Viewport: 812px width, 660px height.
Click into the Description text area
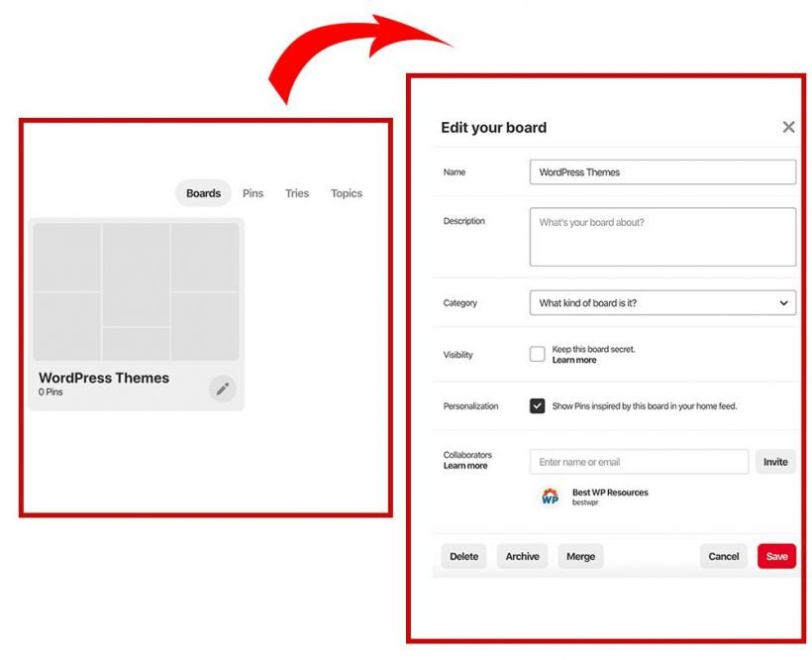(662, 237)
